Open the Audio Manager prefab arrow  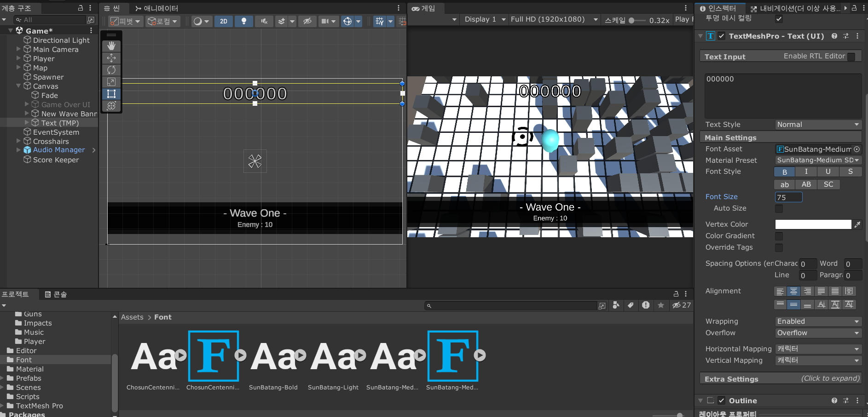click(x=94, y=150)
